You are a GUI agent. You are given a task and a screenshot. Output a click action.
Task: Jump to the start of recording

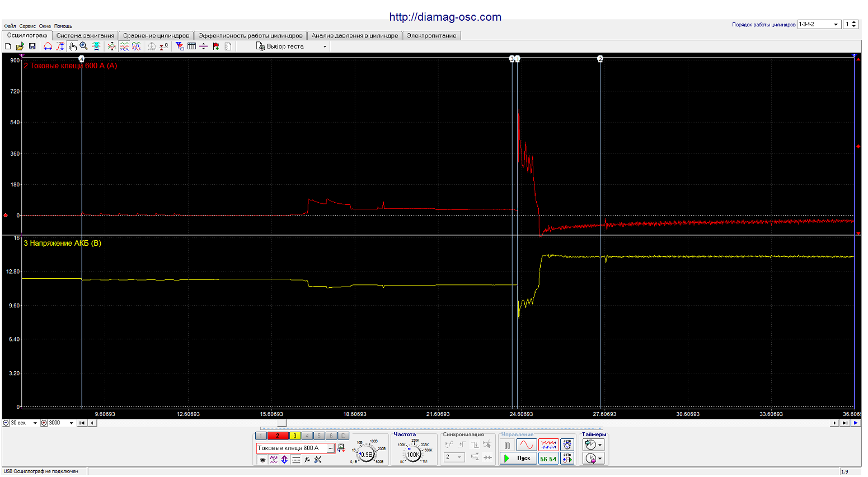click(82, 423)
